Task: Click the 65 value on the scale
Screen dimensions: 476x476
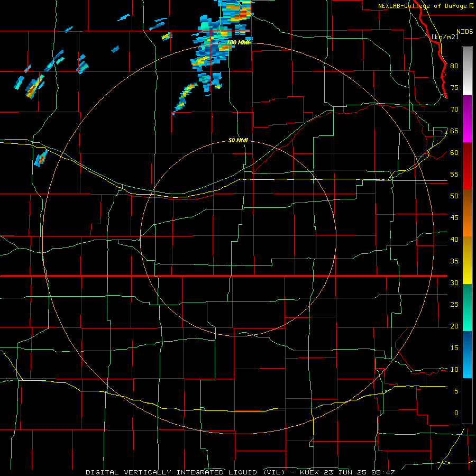Action: click(454, 131)
